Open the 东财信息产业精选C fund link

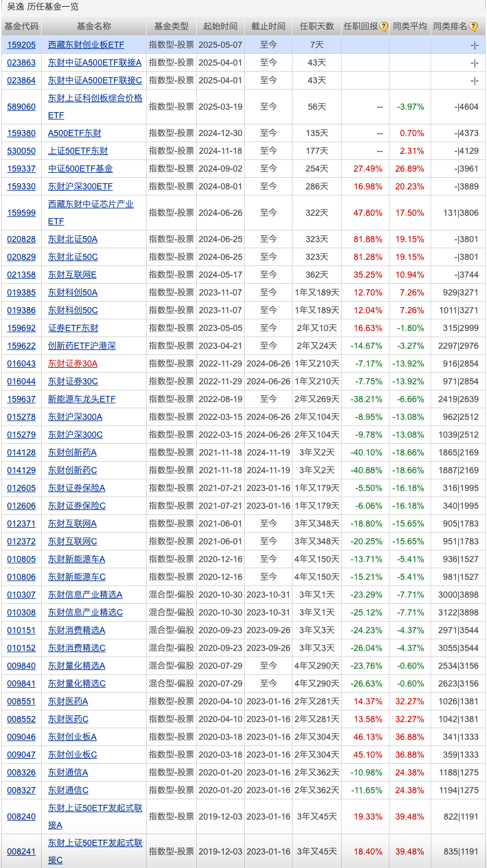click(85, 612)
